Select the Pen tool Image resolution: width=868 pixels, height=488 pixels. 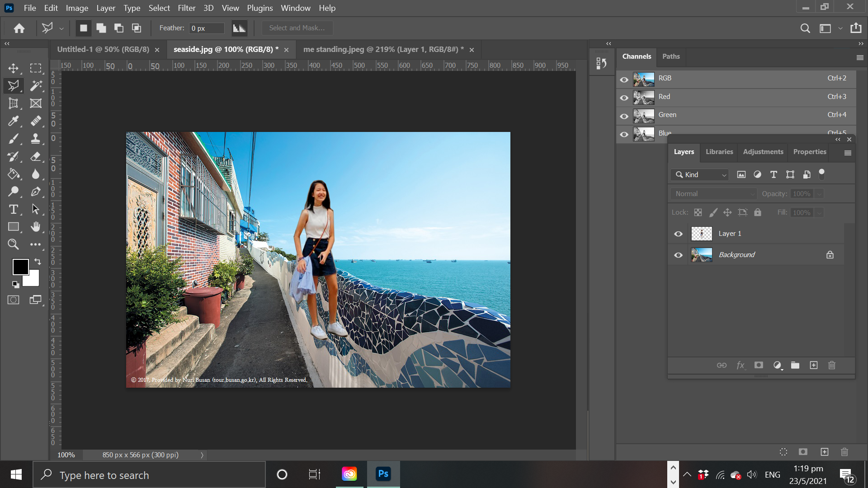(x=36, y=192)
